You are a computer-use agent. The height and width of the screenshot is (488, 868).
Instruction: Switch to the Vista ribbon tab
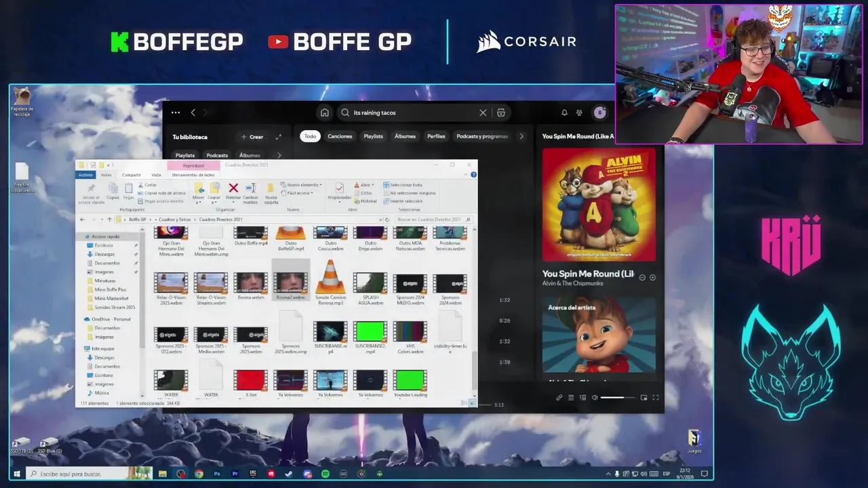156,175
